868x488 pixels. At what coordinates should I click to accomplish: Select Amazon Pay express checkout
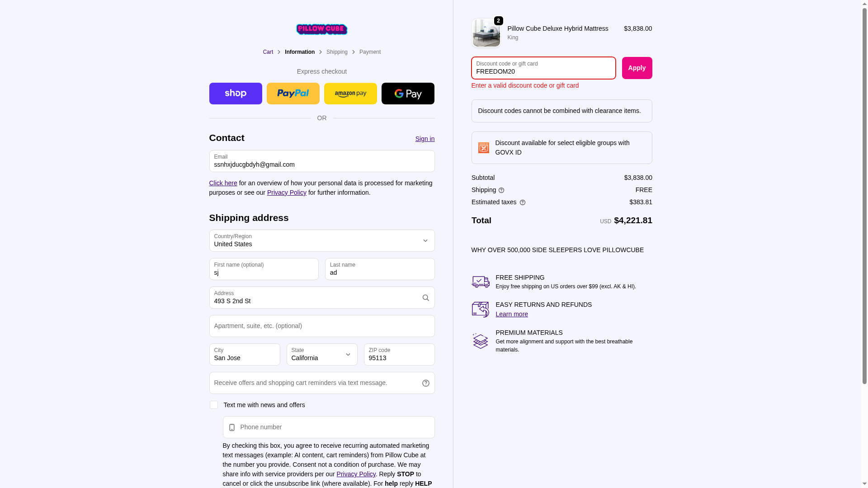[350, 94]
